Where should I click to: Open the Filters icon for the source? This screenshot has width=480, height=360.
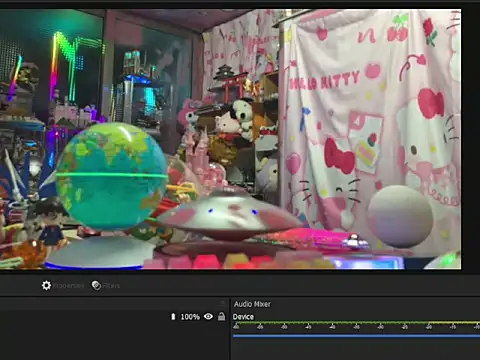[x=96, y=285]
